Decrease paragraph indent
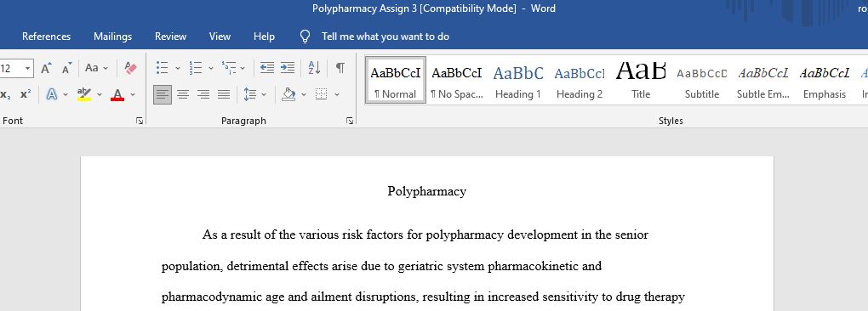Screen dimensions: 868x311 pos(267,68)
